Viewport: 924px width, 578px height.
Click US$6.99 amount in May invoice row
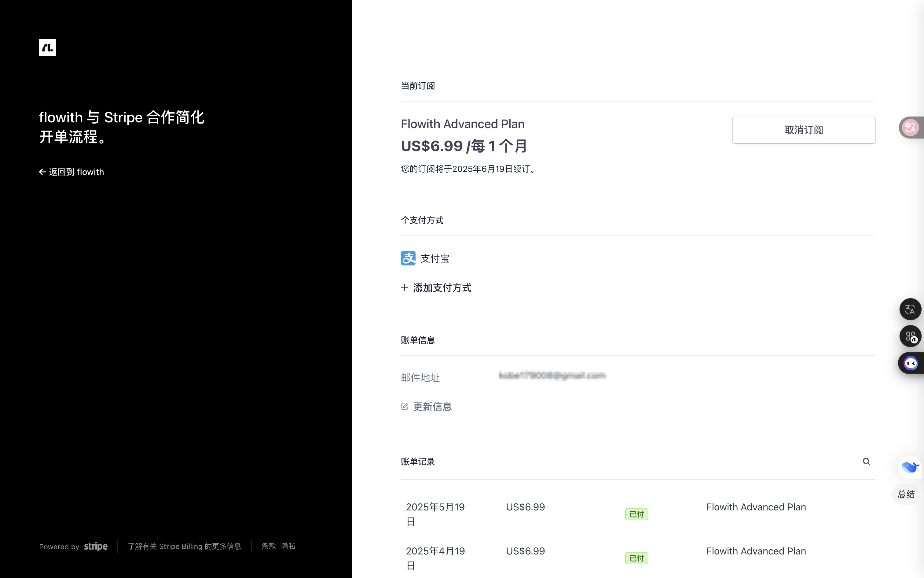525,507
